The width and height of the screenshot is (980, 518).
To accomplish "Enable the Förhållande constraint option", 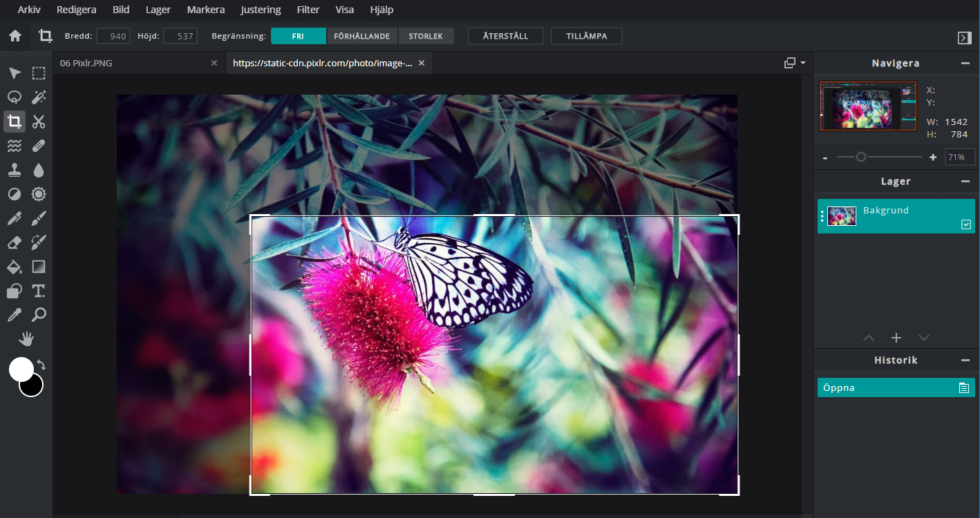I will [361, 36].
